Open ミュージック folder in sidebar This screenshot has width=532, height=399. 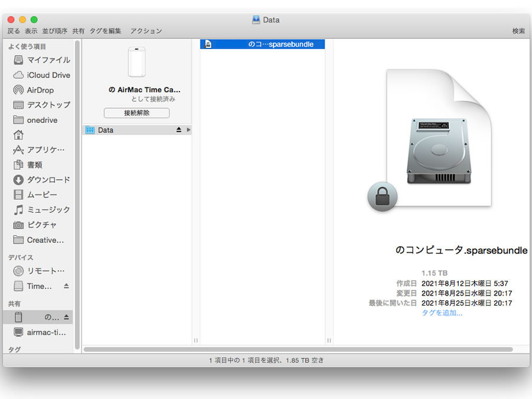[41, 210]
